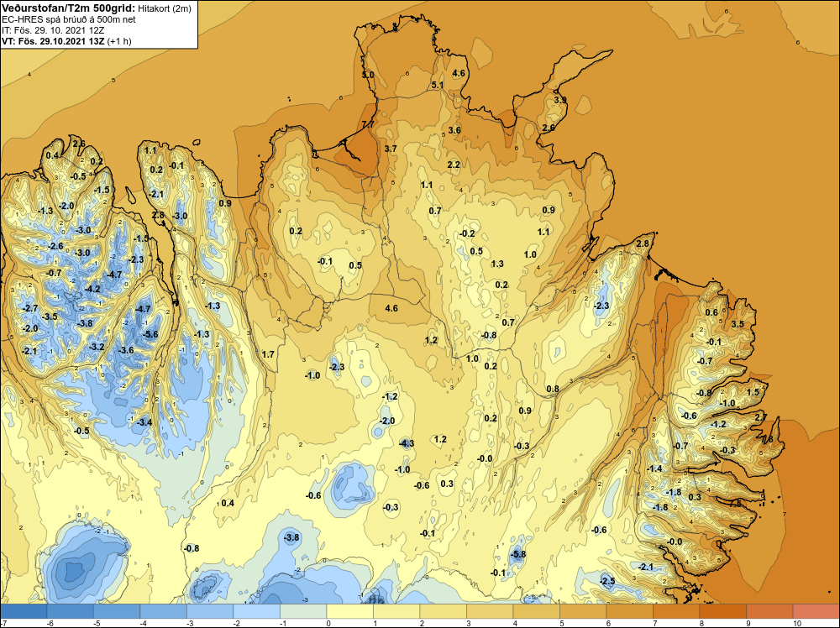Screen dimensions: 840x628
Task: Select the 7.5 temperature label
Action: point(736,503)
